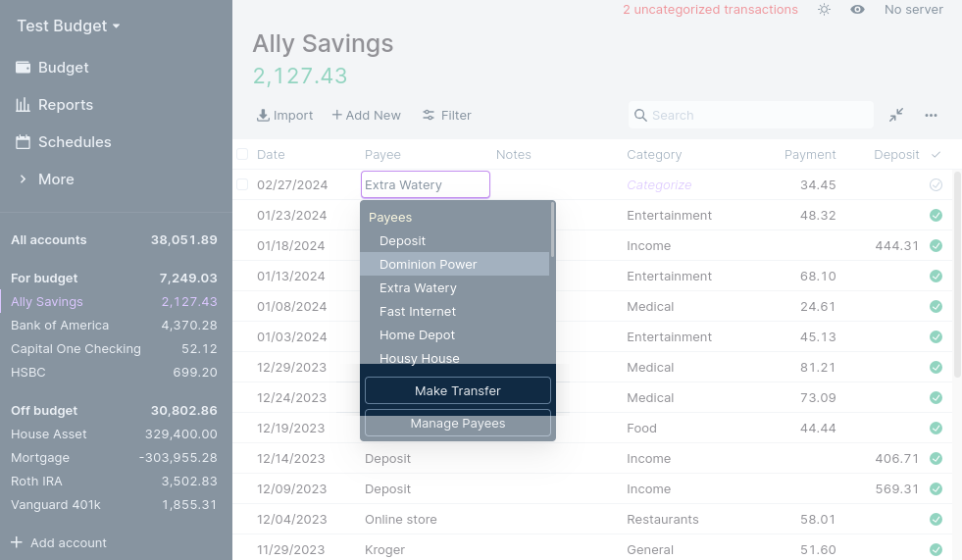The height and width of the screenshot is (560, 962).
Task: Open Reports via its chart icon
Action: pos(23,105)
